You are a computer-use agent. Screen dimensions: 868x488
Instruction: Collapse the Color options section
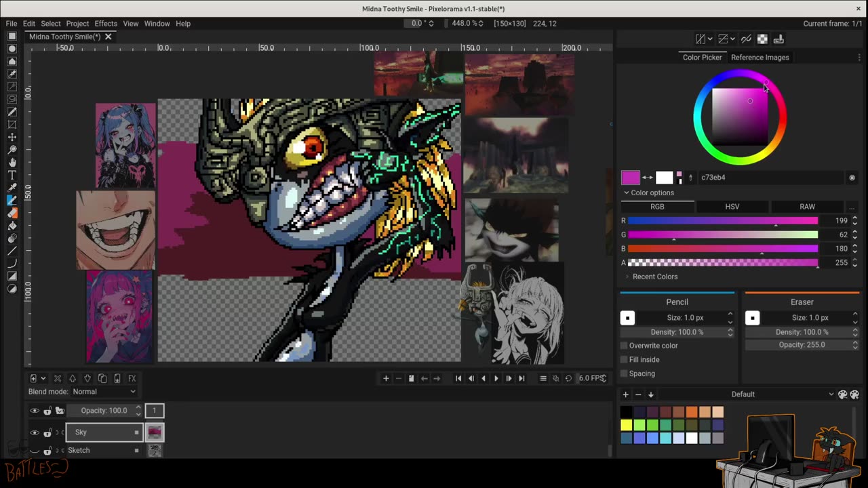(648, 192)
